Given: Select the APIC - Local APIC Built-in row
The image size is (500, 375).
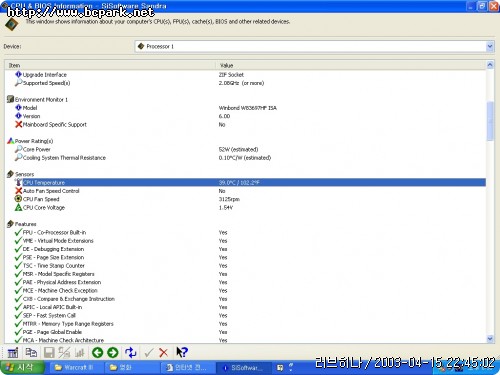Looking at the screenshot, I should [245, 307].
